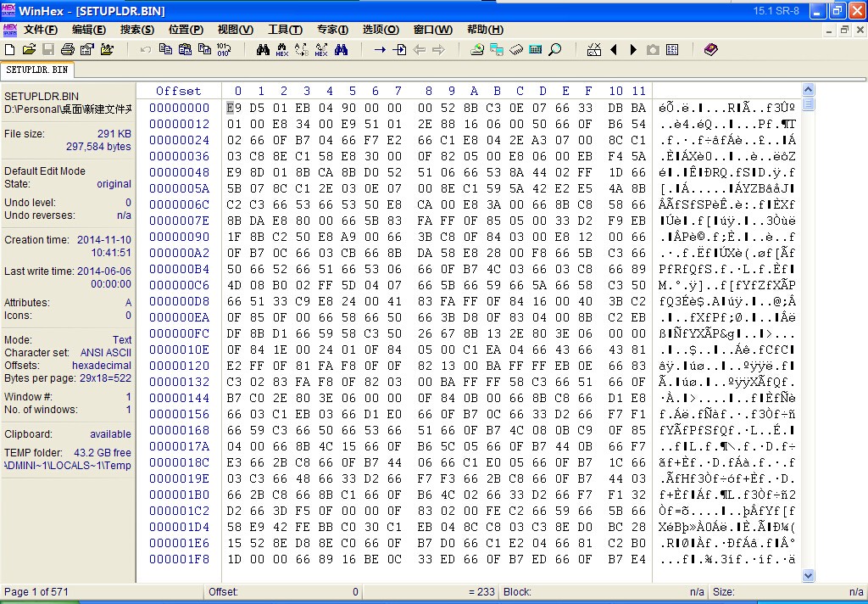Screen dimensions: 868x604
Task: Click the Print printer icon
Action: point(68,50)
